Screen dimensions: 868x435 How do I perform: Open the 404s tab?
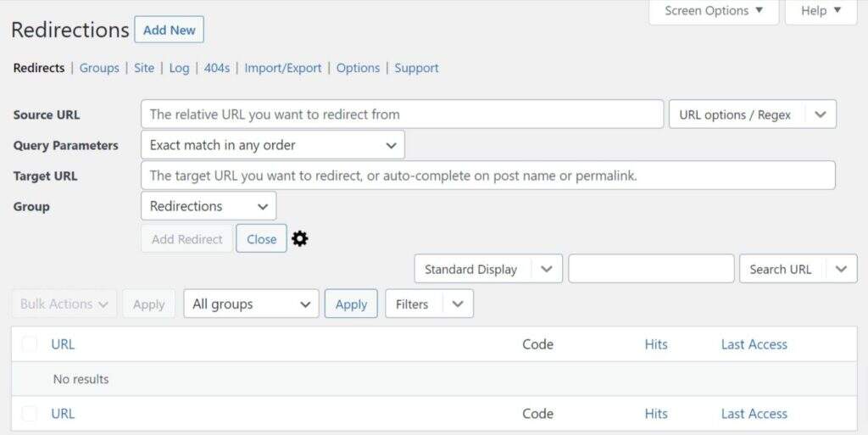[x=217, y=68]
